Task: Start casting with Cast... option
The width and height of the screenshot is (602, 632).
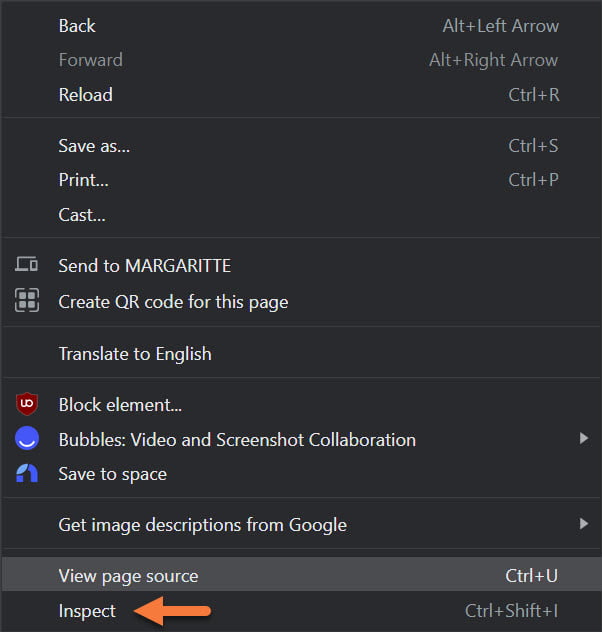Action: click(82, 215)
